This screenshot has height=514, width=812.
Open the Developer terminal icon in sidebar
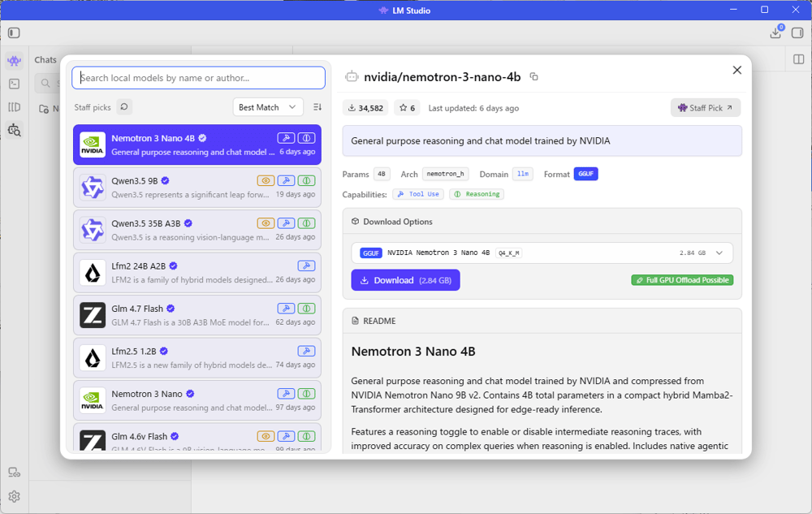click(x=14, y=84)
